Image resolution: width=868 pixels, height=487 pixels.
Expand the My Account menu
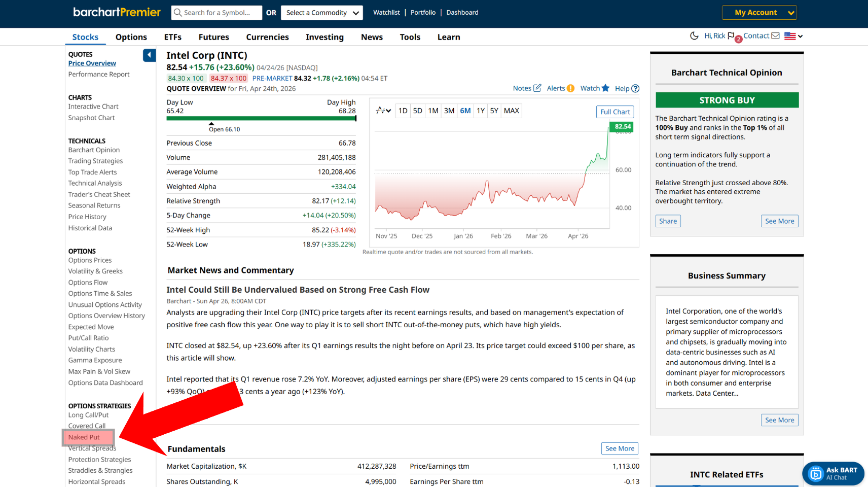tap(759, 13)
